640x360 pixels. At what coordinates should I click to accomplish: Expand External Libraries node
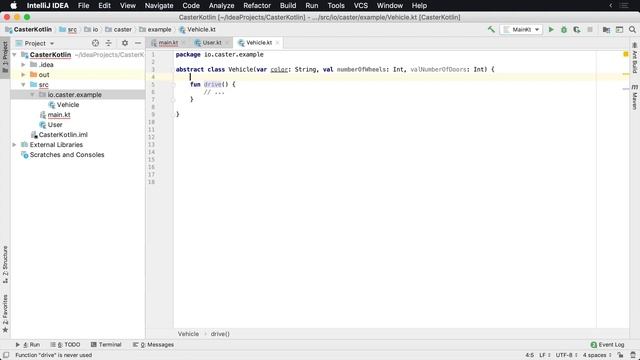pyautogui.click(x=14, y=145)
